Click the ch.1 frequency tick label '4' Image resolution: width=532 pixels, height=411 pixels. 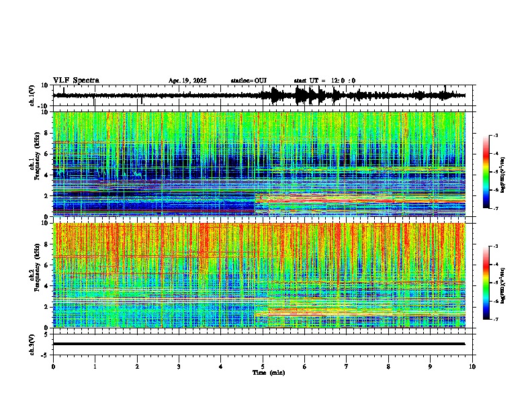(x=46, y=175)
